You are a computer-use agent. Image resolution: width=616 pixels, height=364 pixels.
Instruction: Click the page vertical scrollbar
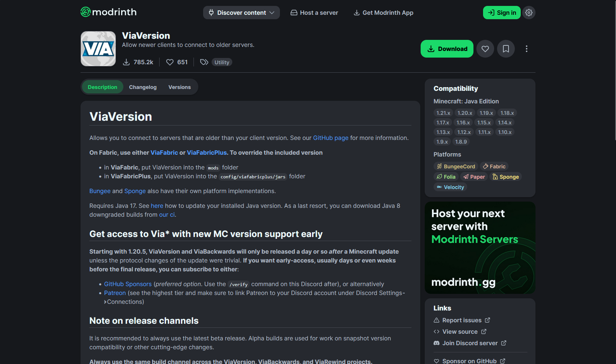click(615, 70)
